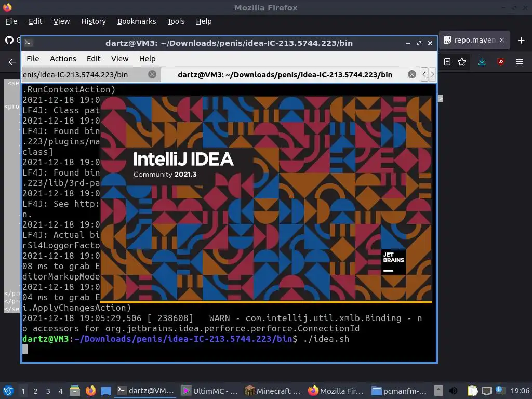
Task: Close the first inactive terminal tab
Action: click(x=152, y=74)
